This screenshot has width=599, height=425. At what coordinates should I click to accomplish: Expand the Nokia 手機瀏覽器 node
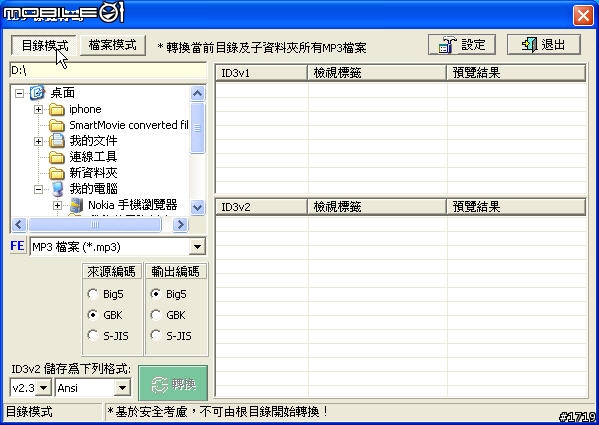click(57, 205)
